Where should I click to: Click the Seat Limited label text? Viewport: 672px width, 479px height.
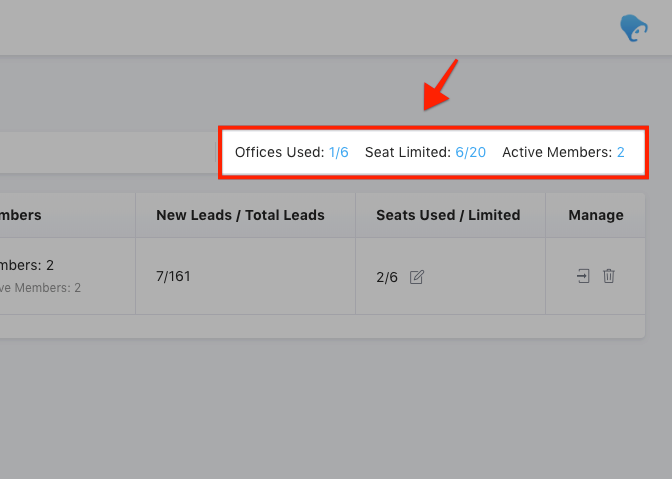pyautogui.click(x=408, y=152)
